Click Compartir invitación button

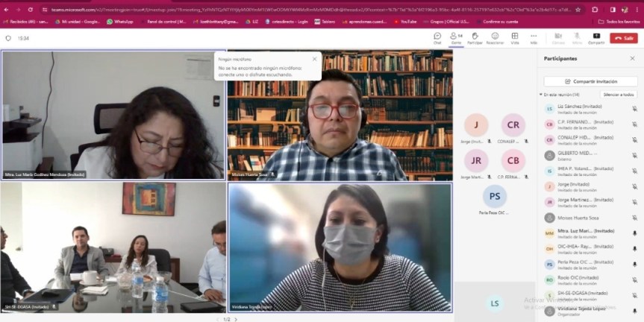click(x=590, y=80)
